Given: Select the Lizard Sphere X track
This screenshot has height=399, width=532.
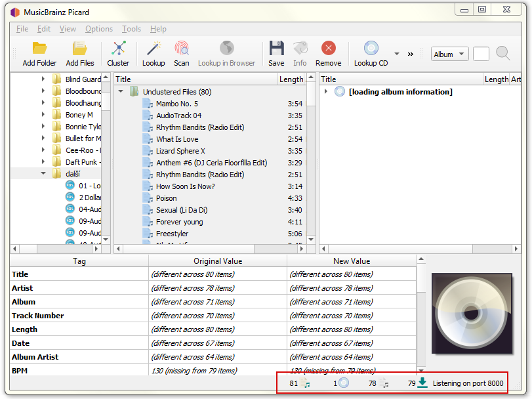Looking at the screenshot, I should pyautogui.click(x=180, y=151).
